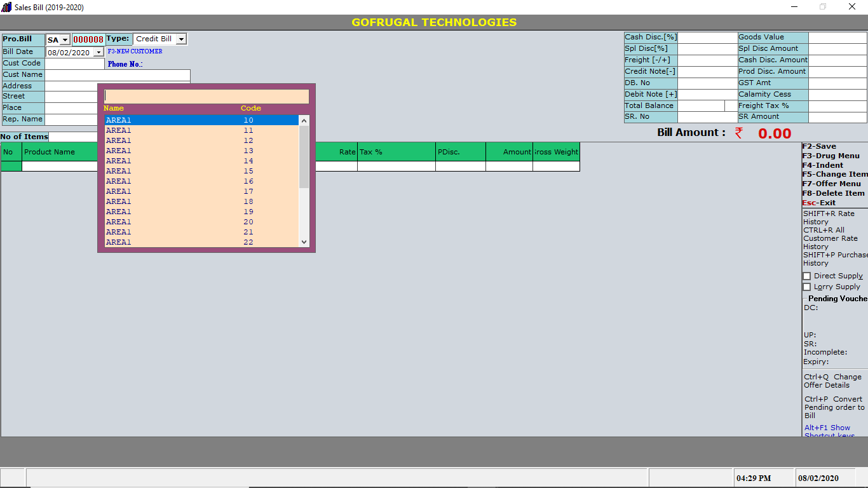
Task: Click the Product Name column header
Action: click(60, 152)
